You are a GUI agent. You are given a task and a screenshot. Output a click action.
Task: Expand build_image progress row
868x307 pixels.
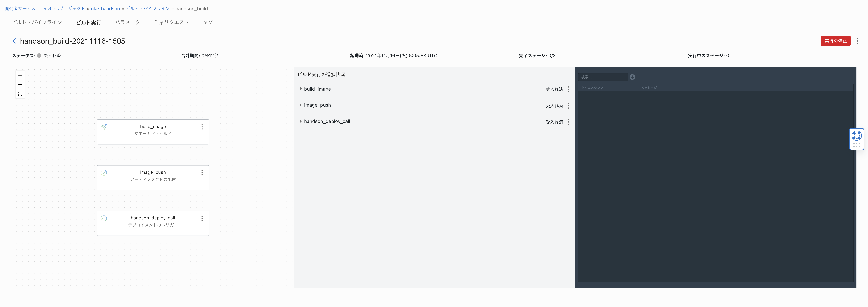(x=301, y=89)
